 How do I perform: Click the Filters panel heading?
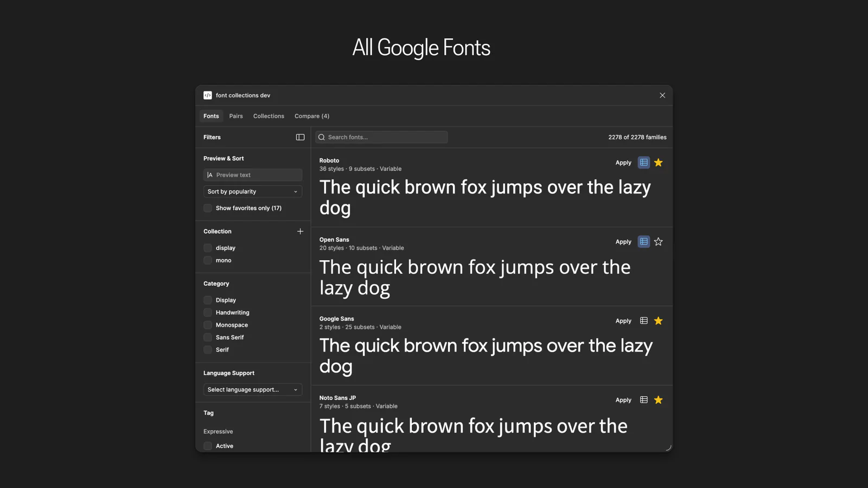[x=212, y=137]
